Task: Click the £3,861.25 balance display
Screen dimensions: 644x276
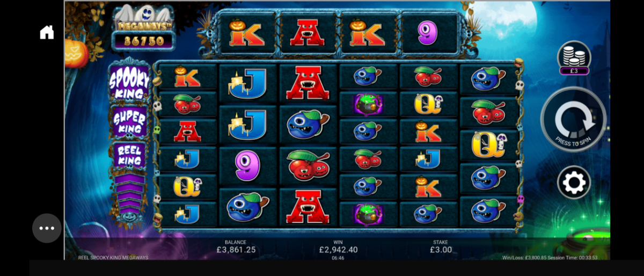Action: pyautogui.click(x=236, y=250)
